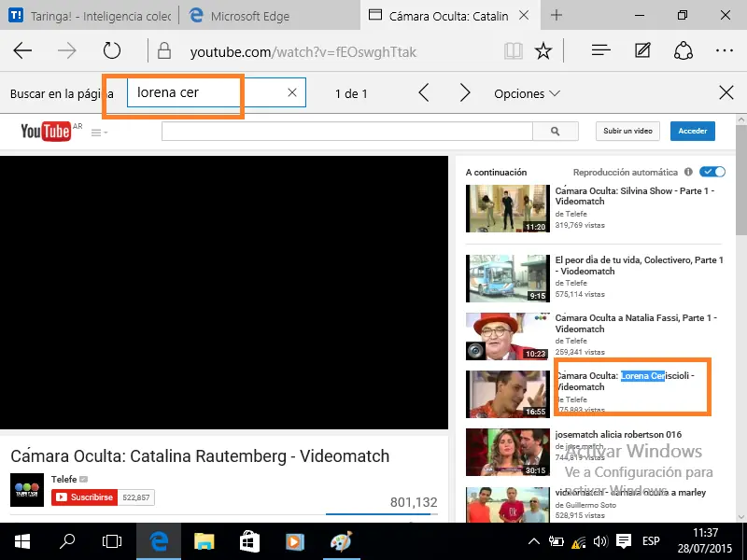This screenshot has width=747, height=560.
Task: Open josematch alicia robertson thumbnail
Action: 507,452
